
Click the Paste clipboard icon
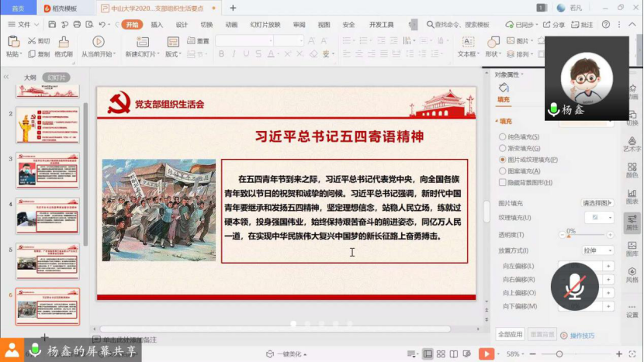tap(13, 42)
